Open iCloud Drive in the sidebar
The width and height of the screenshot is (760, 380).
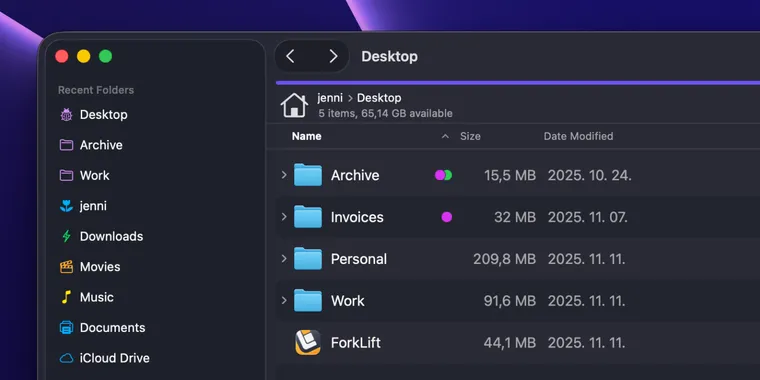coord(114,358)
